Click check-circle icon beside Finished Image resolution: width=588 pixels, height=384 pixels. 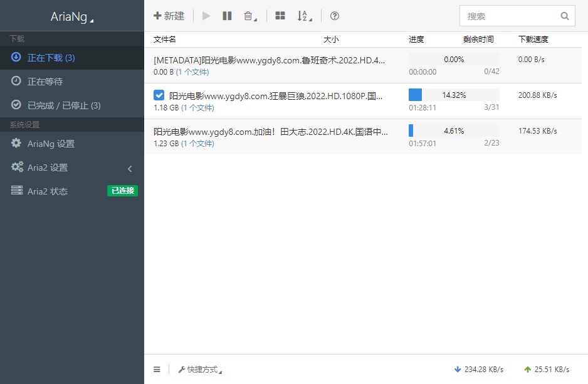16,104
